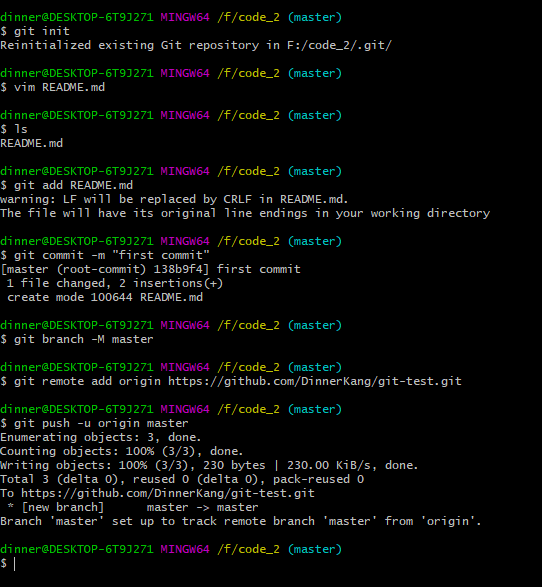Click the 'git add README.md' command
Image resolution: width=542 pixels, height=587 pixels.
click(x=73, y=185)
